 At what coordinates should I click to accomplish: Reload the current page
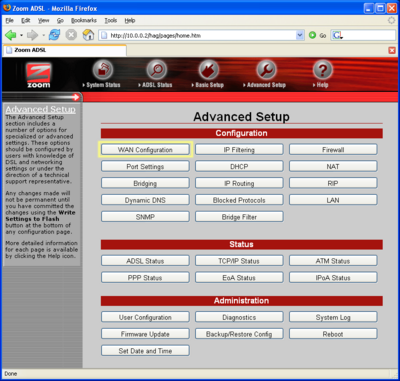click(54, 35)
